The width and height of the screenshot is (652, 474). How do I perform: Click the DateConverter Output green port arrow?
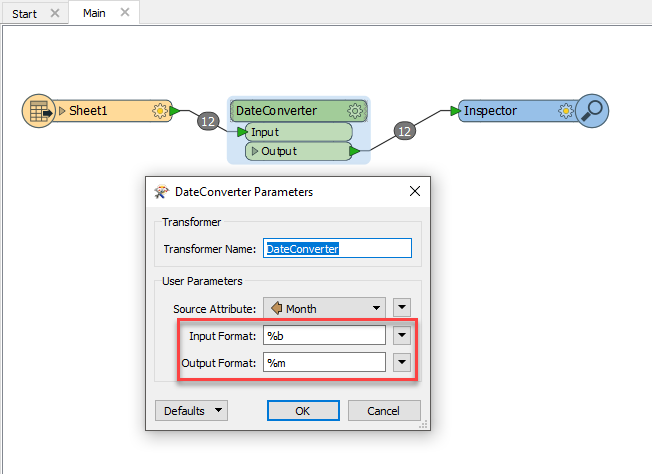click(x=355, y=151)
